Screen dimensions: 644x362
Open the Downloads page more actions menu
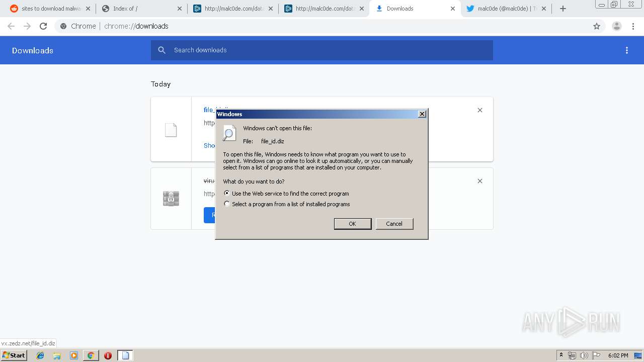click(x=627, y=50)
